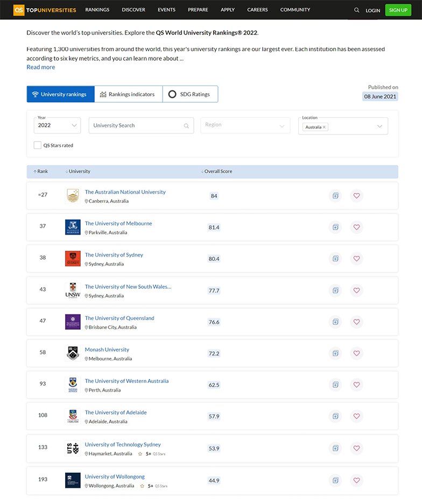Add University of Technology Sydney to compare
This screenshot has height=504, width=422.
335,448
